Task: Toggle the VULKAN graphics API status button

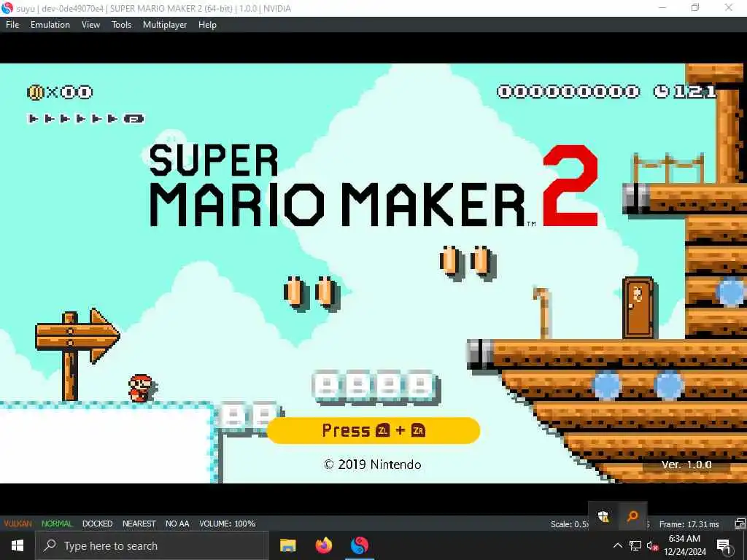Action: [18, 524]
